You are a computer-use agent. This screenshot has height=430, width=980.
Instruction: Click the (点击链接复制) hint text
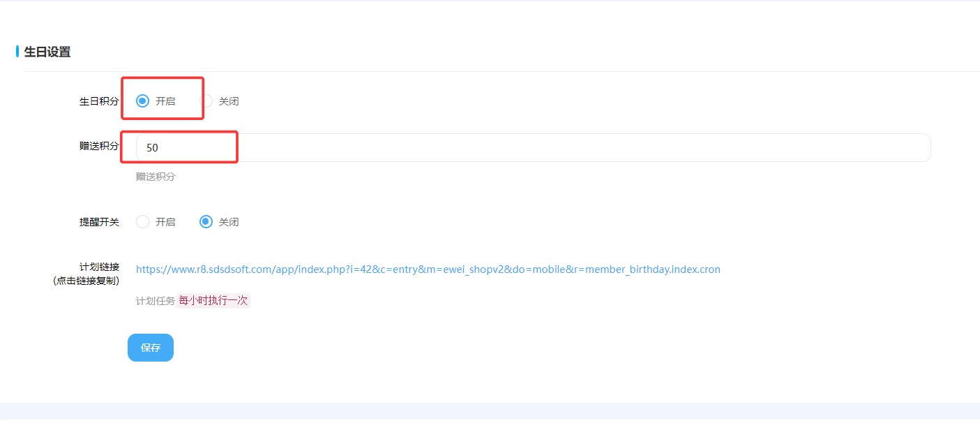tap(86, 281)
